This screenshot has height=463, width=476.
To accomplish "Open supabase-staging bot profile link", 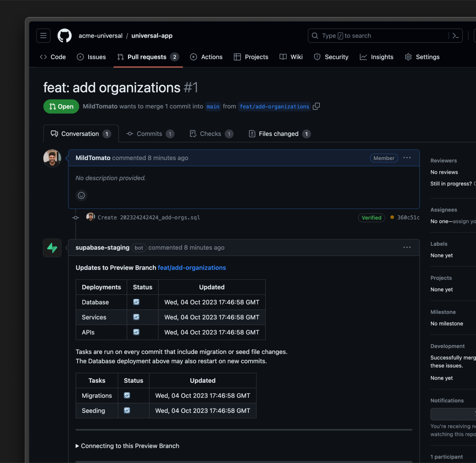I will pos(102,247).
